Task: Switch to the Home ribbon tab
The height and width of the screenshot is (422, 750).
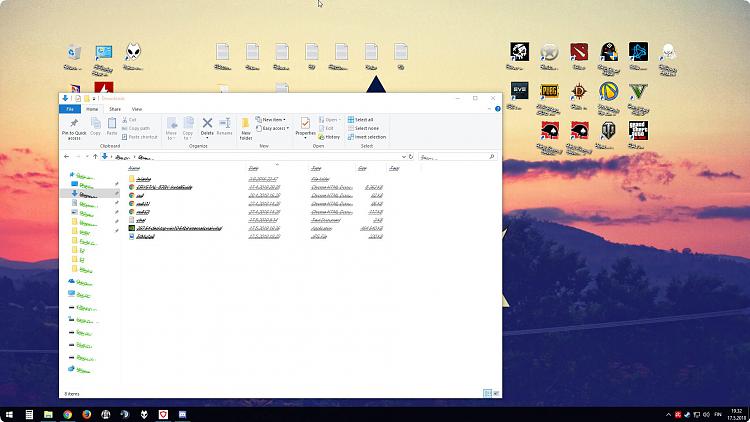Action: click(92, 109)
